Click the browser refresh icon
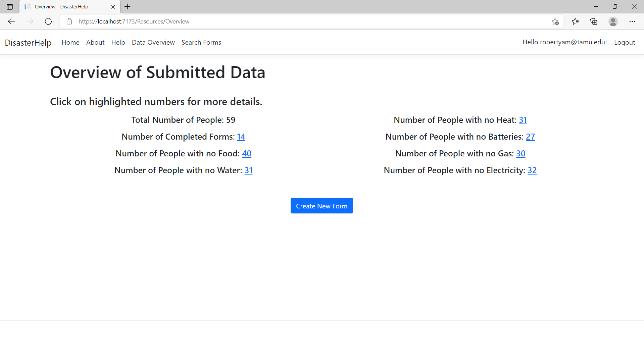This screenshot has height=345, width=644. pos(48,21)
